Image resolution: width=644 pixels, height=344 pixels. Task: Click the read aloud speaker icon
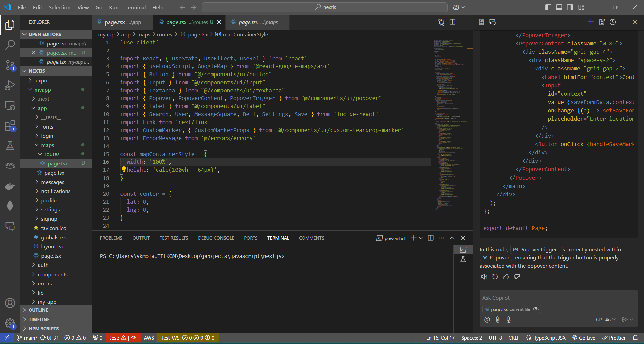pyautogui.click(x=484, y=277)
